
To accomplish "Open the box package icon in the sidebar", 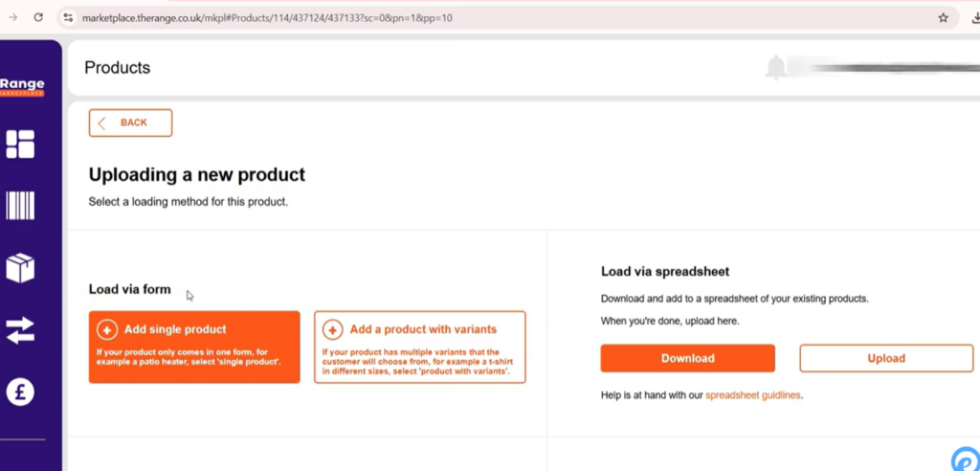I will coord(20,268).
